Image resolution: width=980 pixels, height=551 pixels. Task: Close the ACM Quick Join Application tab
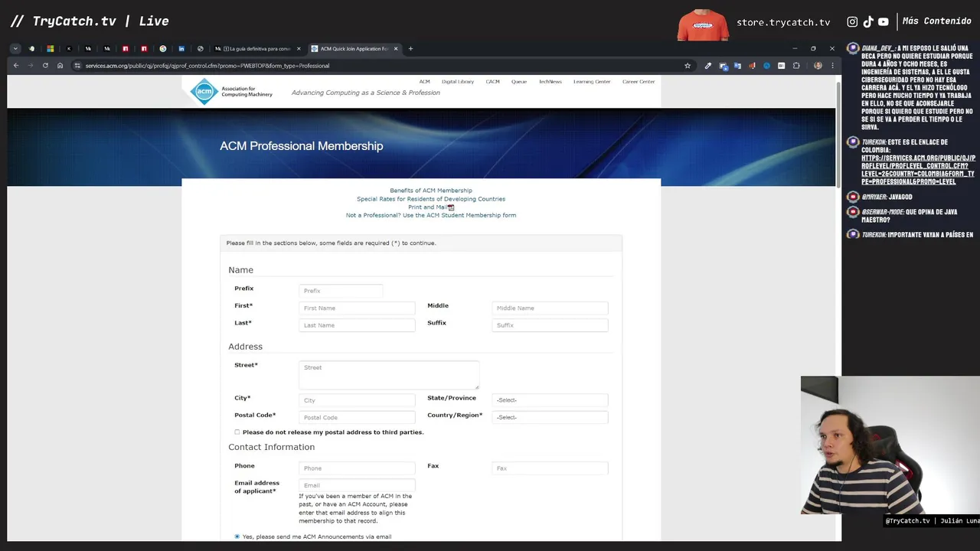point(396,49)
